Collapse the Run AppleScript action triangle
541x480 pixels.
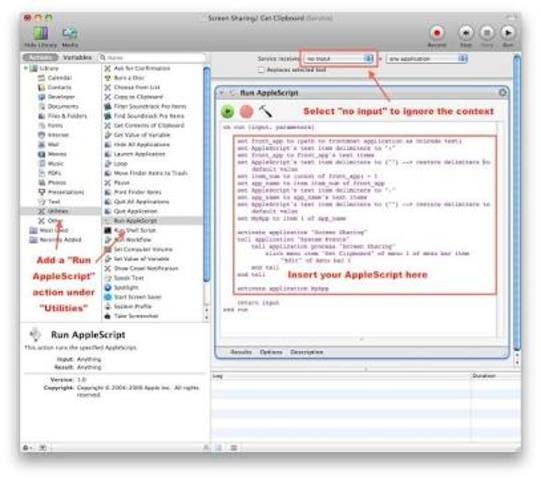click(222, 93)
